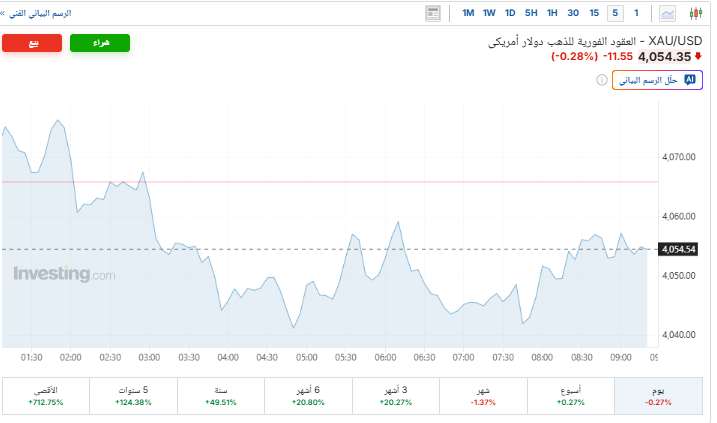Switch chart interval to 1D
This screenshot has width=717, height=423.
pos(510,13)
